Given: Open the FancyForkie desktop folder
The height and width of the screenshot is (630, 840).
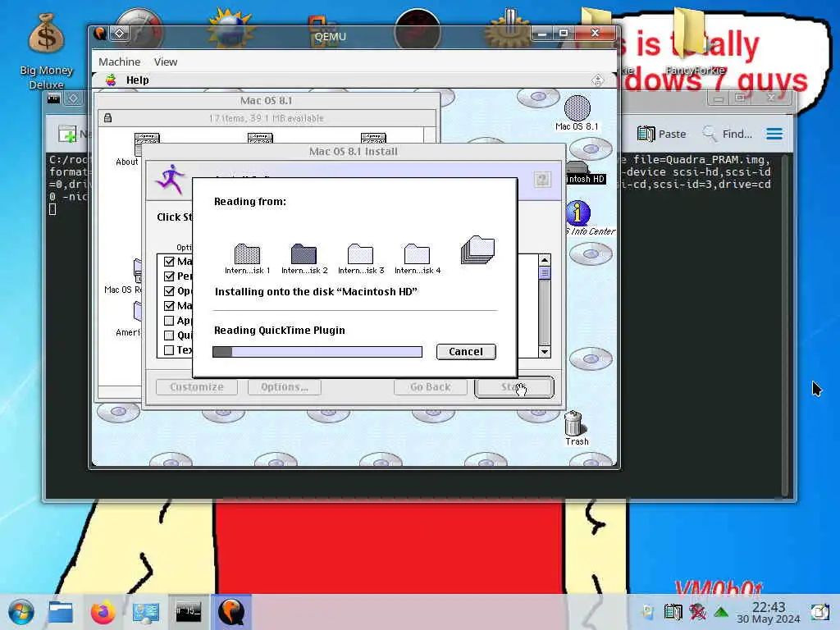Looking at the screenshot, I should click(x=694, y=40).
